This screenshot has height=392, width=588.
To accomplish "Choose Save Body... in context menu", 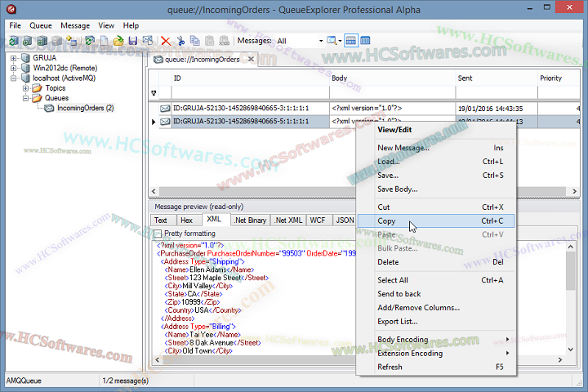I will [x=436, y=189].
